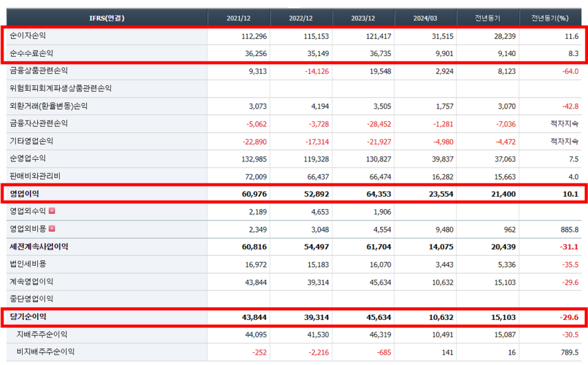Click the -31.1 percent cell

(569, 247)
